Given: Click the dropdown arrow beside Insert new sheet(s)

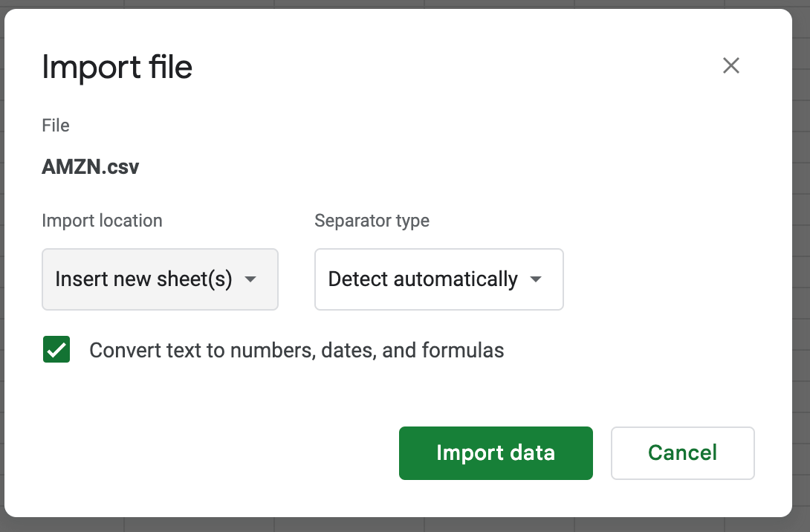Looking at the screenshot, I should point(252,280).
